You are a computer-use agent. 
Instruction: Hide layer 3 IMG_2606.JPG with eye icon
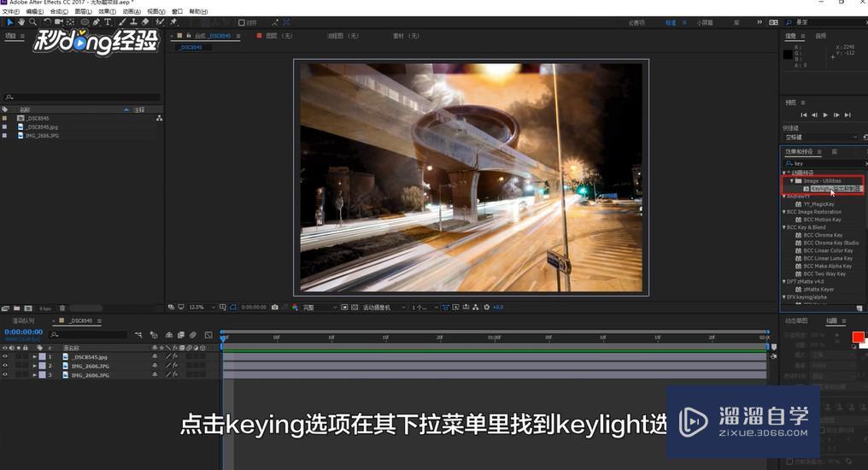pyautogui.click(x=5, y=375)
